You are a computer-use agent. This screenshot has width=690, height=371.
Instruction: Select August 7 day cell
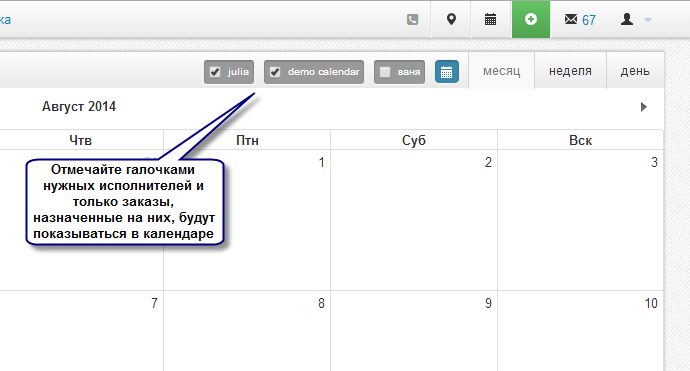coord(81,331)
